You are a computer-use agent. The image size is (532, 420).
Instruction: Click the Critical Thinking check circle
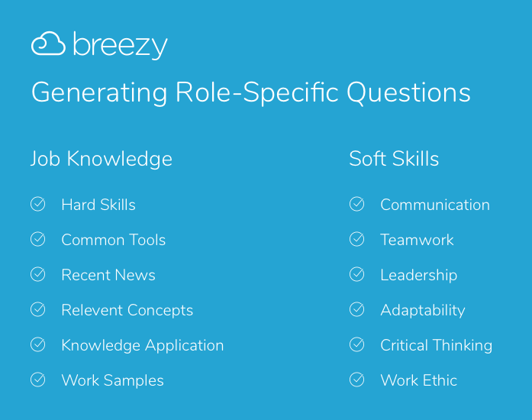tap(357, 344)
